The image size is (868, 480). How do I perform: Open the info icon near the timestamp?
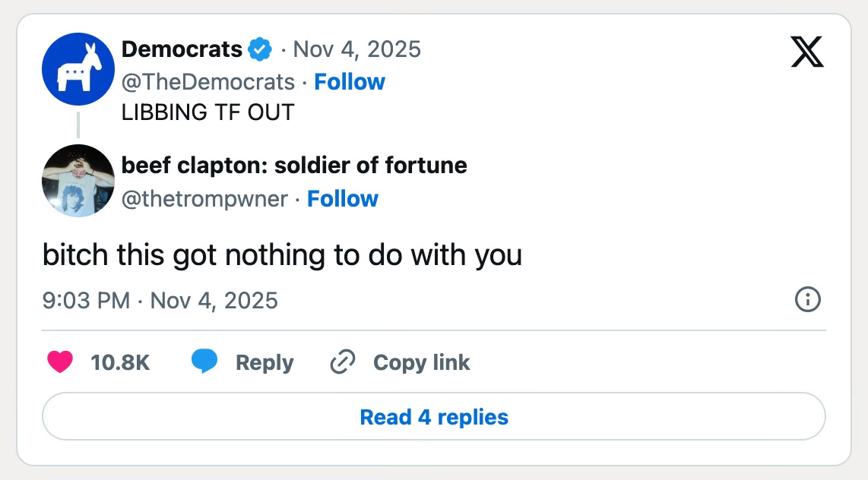[808, 300]
